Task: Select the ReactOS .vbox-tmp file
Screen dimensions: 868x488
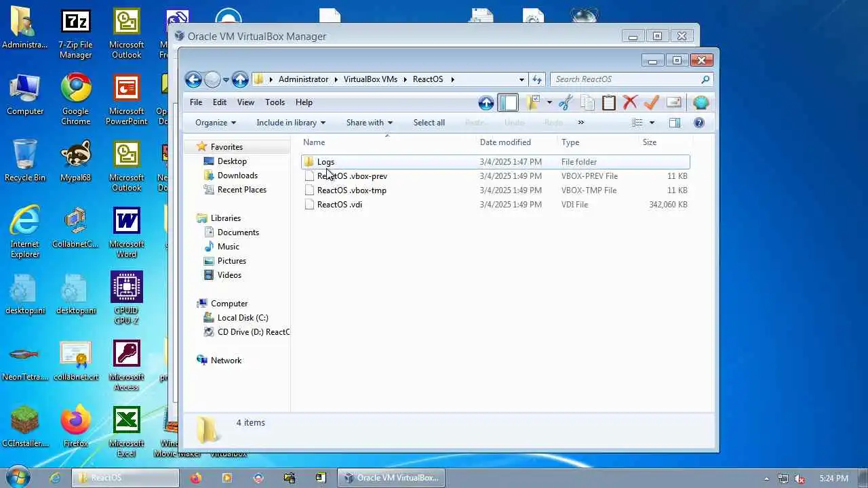Action: point(495,190)
